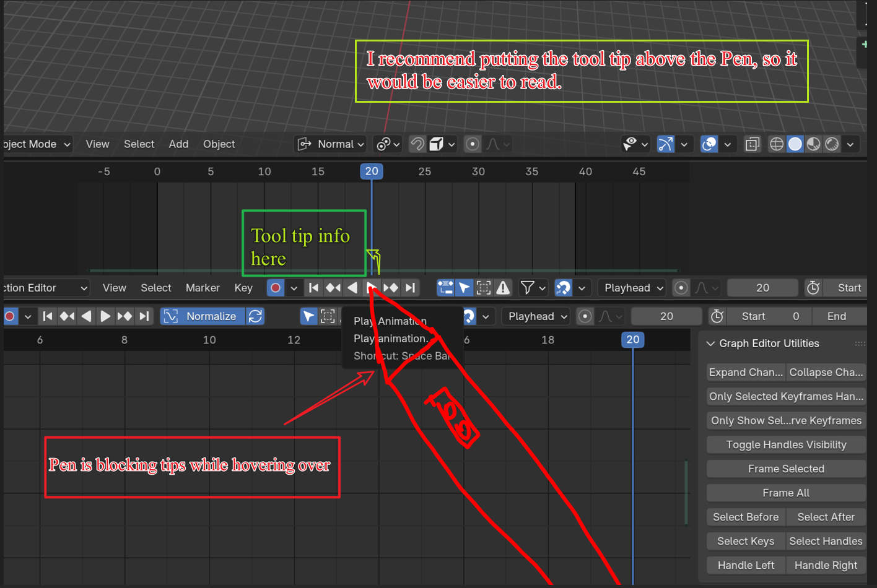877x588 pixels.
Task: Click Toggle Handles Visibility button
Action: [786, 444]
